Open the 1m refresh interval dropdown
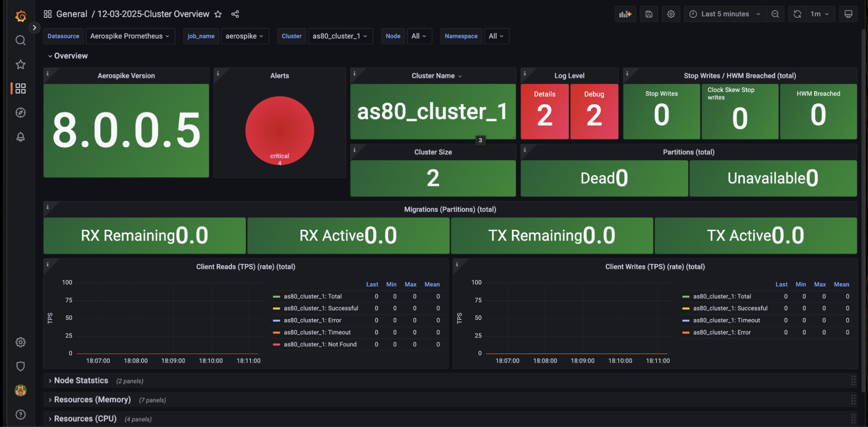Screen dimensions: 868x427 click(820, 14)
